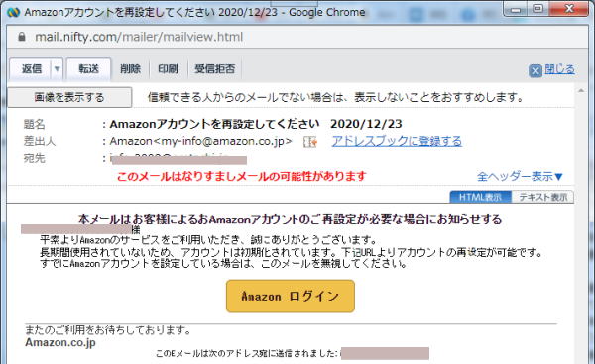Image resolution: width=595 pixels, height=364 pixels.
Task: Print the email with 印刷
Action: (169, 69)
